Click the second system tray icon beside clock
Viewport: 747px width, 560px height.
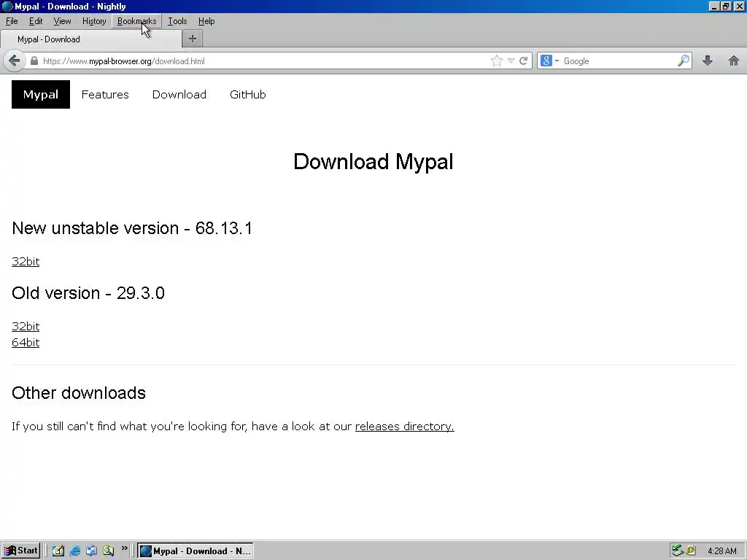[691, 551]
